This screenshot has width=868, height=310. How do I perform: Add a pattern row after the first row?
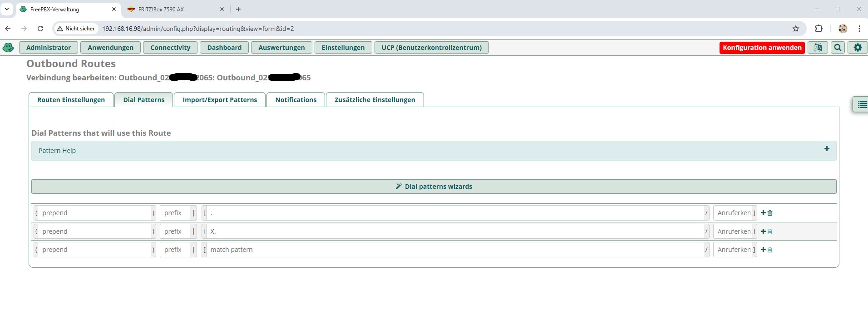click(x=763, y=213)
